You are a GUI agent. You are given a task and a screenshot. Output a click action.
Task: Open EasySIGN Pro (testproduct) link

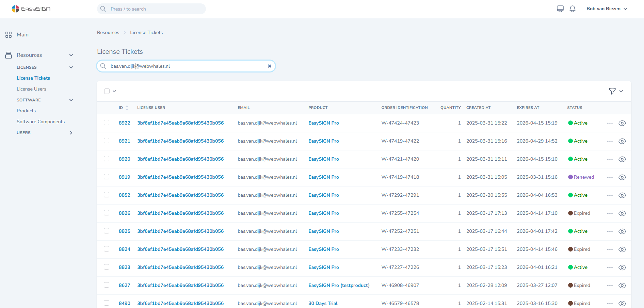click(x=339, y=285)
